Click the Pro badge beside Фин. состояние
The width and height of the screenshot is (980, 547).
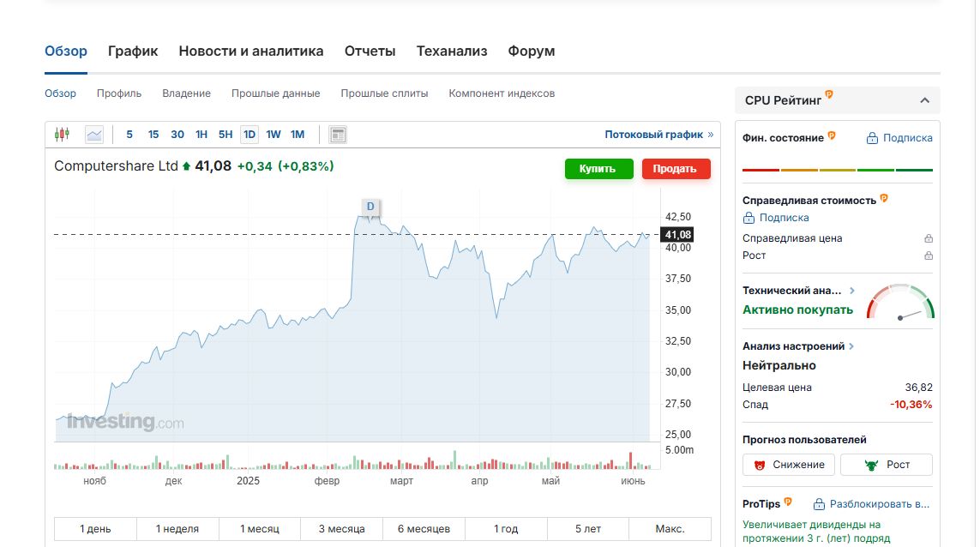832,136
